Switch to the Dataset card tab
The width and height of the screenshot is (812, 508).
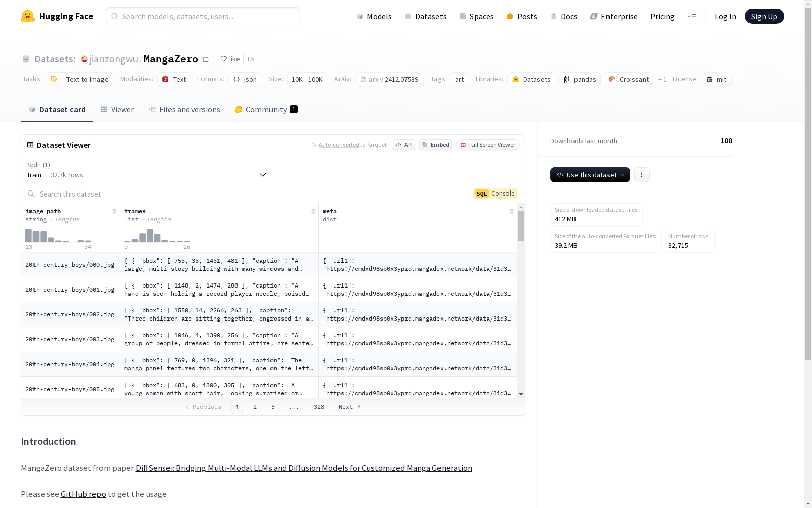57,109
